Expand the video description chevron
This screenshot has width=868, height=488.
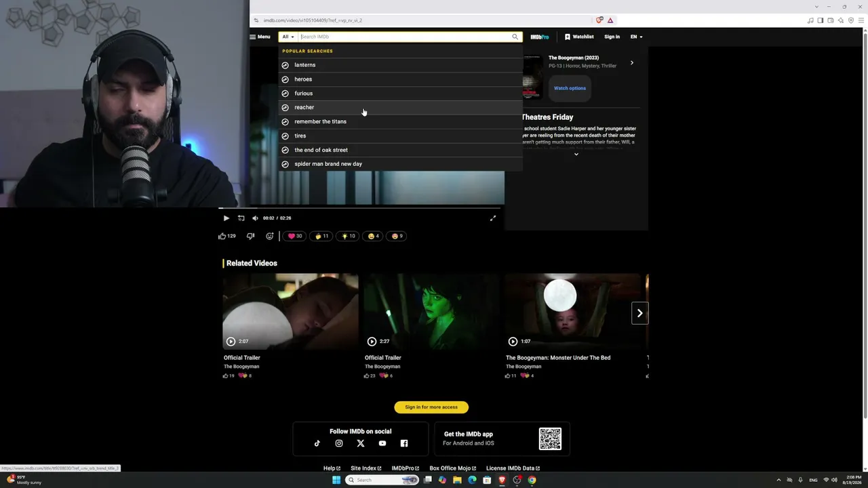click(x=576, y=155)
